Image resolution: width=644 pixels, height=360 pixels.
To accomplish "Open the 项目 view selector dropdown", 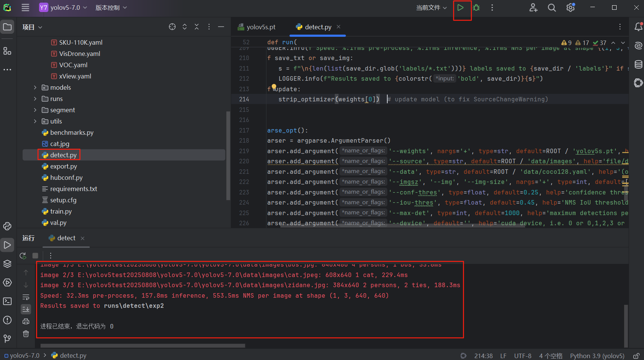I will [x=32, y=27].
